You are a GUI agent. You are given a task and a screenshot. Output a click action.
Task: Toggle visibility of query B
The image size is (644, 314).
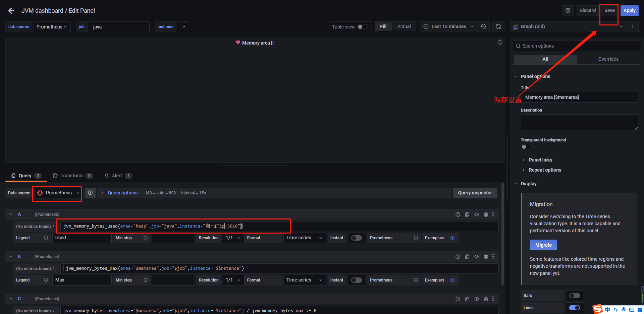coord(477,257)
